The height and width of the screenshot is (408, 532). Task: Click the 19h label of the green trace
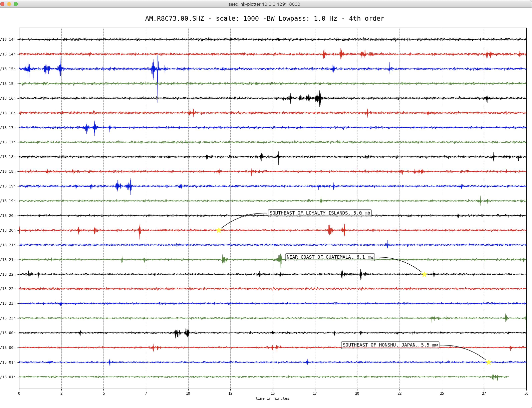[x=8, y=201]
